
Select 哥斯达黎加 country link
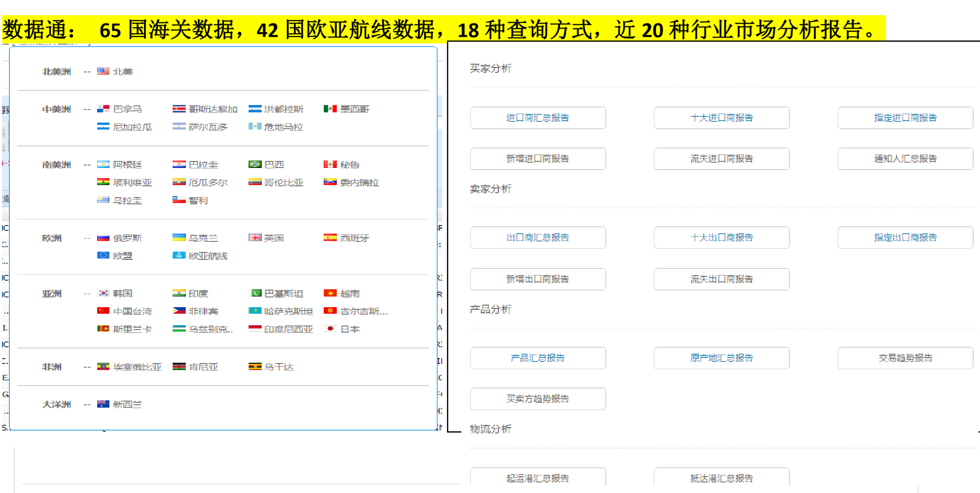coord(213,109)
